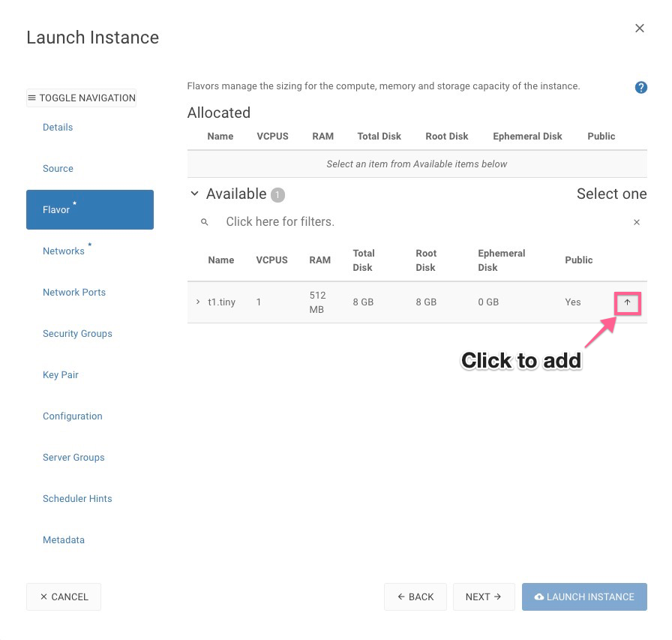The width and height of the screenshot is (672, 640).
Task: Click 'Select an item from Available items below'
Action: pos(417,164)
